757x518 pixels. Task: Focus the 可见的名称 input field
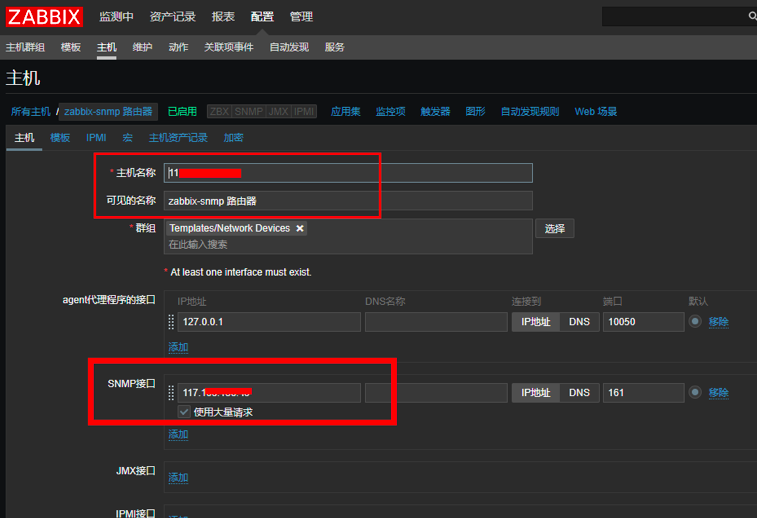(x=348, y=201)
